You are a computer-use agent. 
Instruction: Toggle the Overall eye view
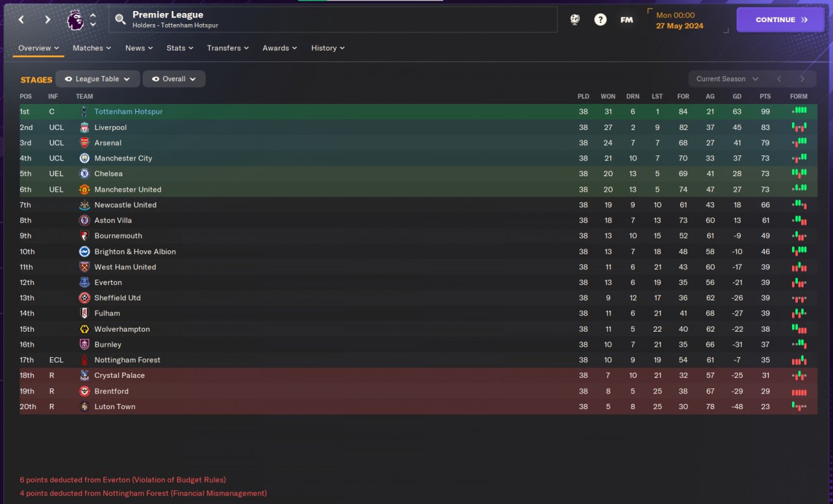(x=174, y=79)
